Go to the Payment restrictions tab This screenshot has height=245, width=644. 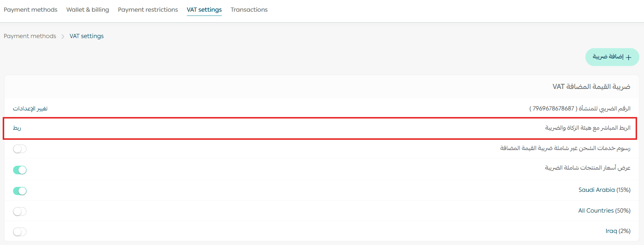tap(148, 10)
